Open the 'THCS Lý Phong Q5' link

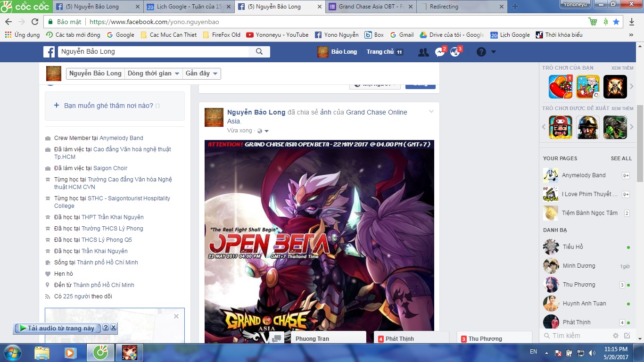pyautogui.click(x=107, y=240)
